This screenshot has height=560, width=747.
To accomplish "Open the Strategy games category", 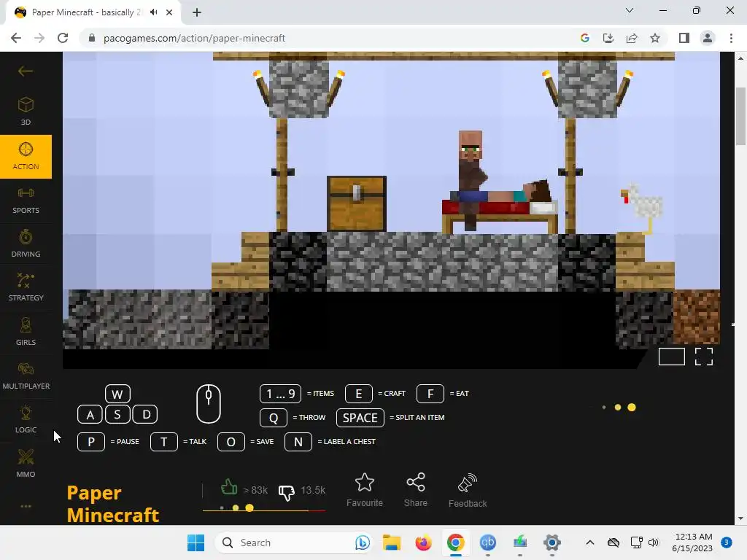I will (26, 288).
